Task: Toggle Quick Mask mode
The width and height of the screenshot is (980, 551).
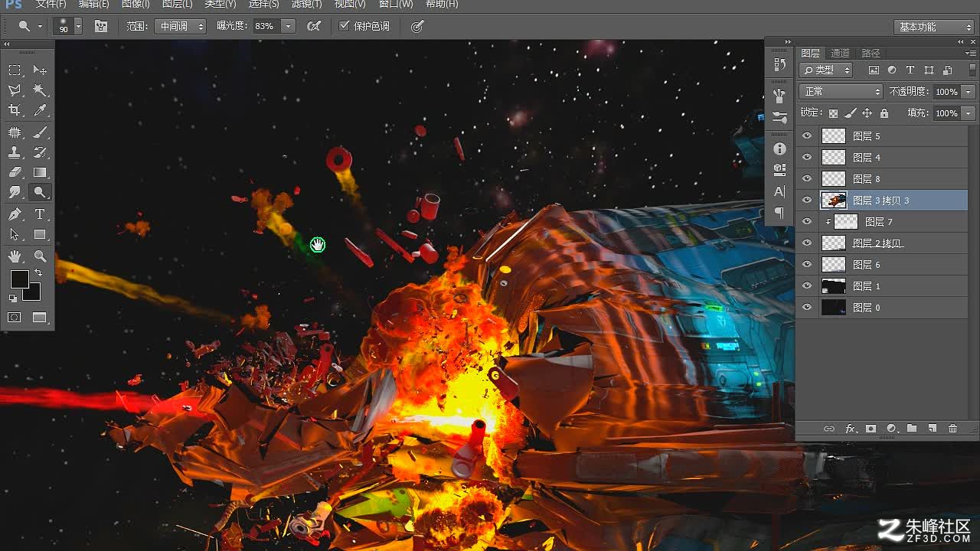Action: point(15,318)
